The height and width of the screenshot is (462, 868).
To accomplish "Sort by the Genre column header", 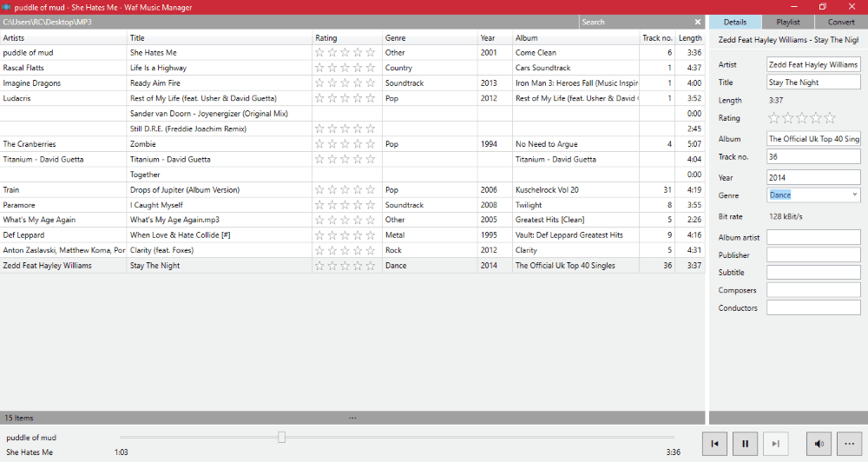I will tap(430, 37).
